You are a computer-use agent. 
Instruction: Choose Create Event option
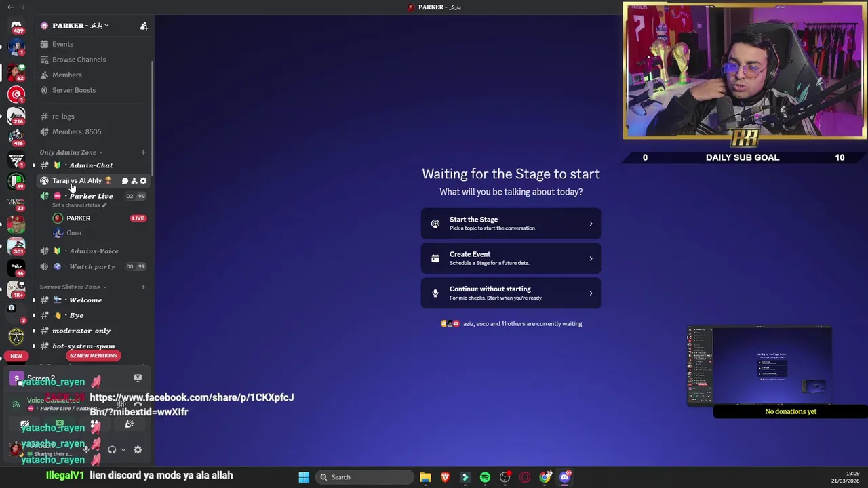tap(511, 258)
